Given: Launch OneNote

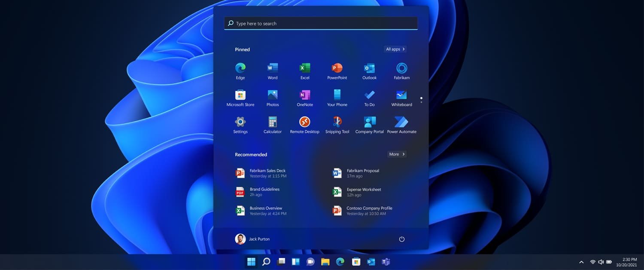Looking at the screenshot, I should click(x=305, y=98).
